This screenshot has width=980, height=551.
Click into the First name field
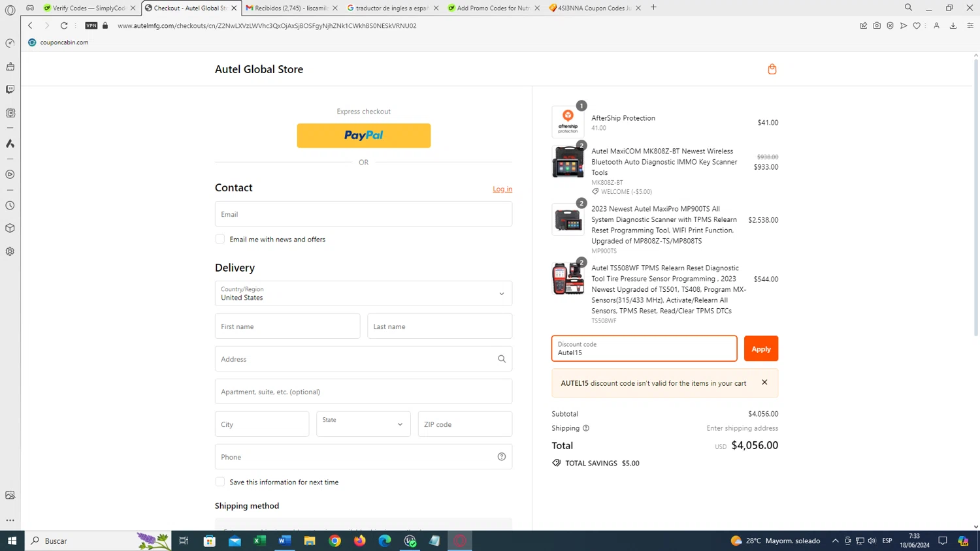(287, 326)
